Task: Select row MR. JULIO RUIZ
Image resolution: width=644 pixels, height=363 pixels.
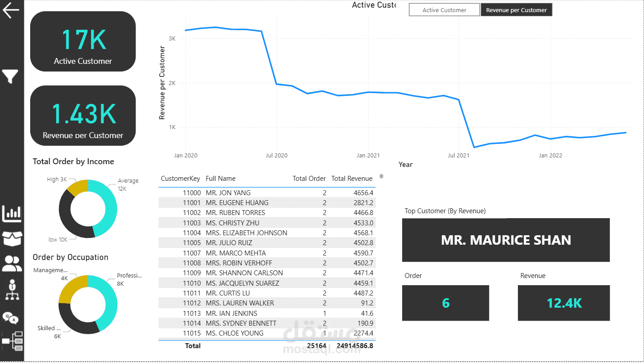Action: tap(267, 242)
